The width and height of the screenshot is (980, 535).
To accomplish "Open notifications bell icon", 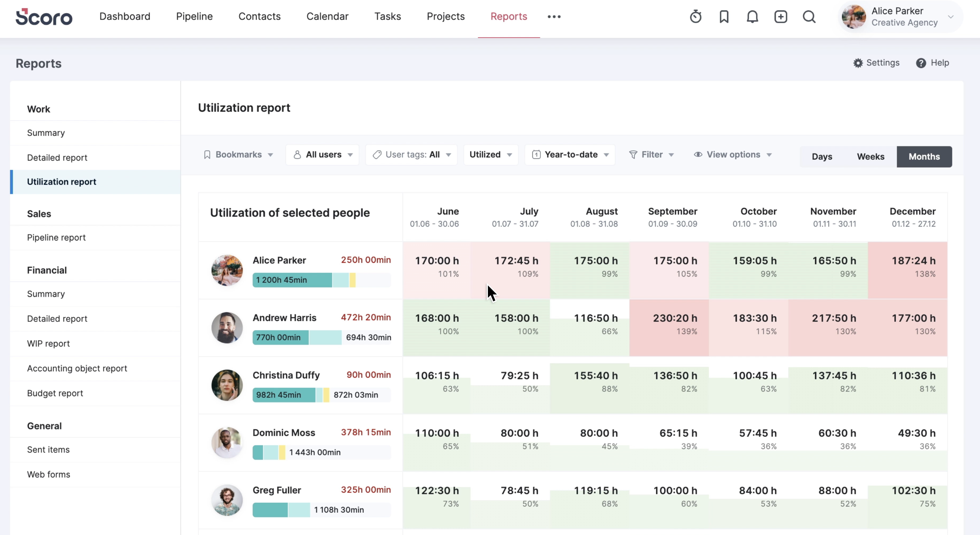I will [752, 17].
